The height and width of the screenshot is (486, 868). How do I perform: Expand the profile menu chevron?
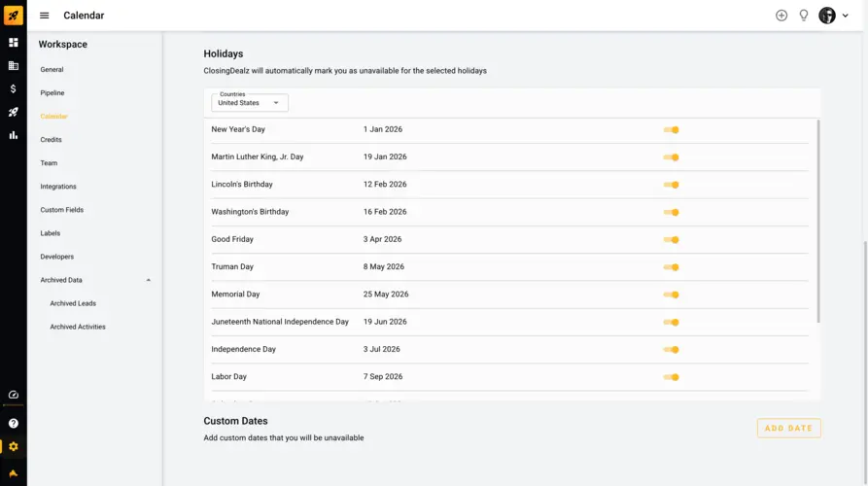(846, 16)
